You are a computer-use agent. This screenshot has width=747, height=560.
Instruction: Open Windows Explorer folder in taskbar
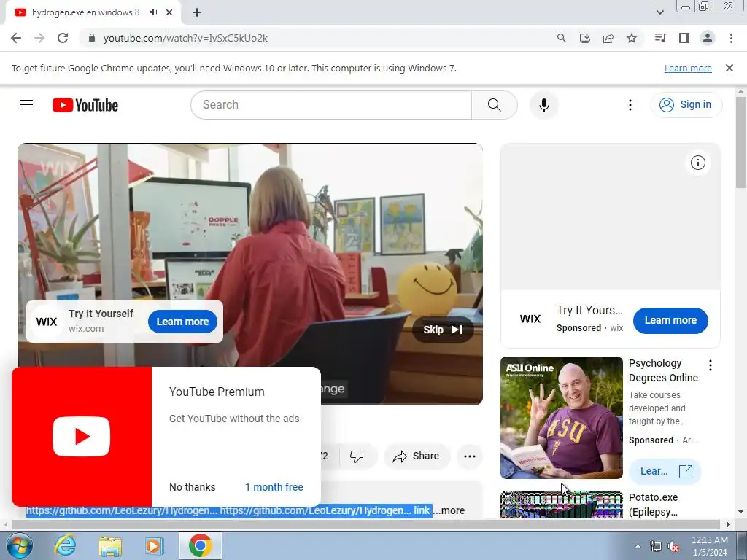[110, 545]
